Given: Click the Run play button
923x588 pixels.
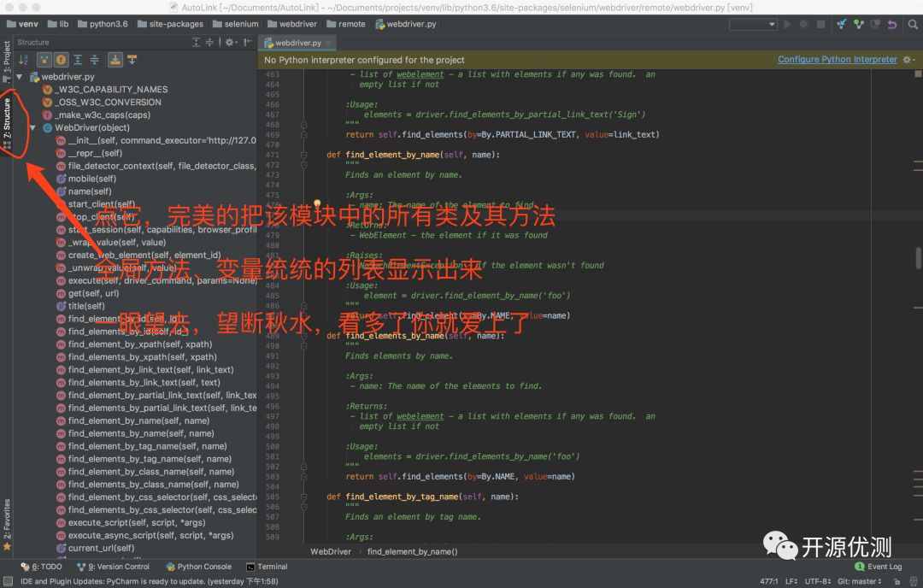Looking at the screenshot, I should pos(788,24).
